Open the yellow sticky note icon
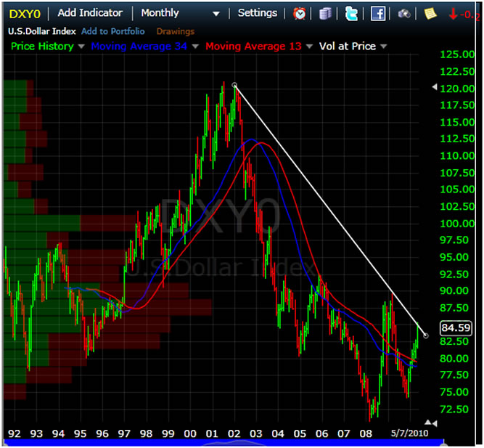Screen dimensions: 484x448 click(x=430, y=14)
